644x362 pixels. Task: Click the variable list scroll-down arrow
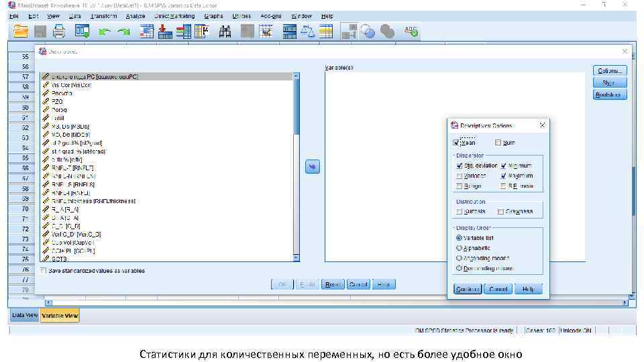[296, 257]
